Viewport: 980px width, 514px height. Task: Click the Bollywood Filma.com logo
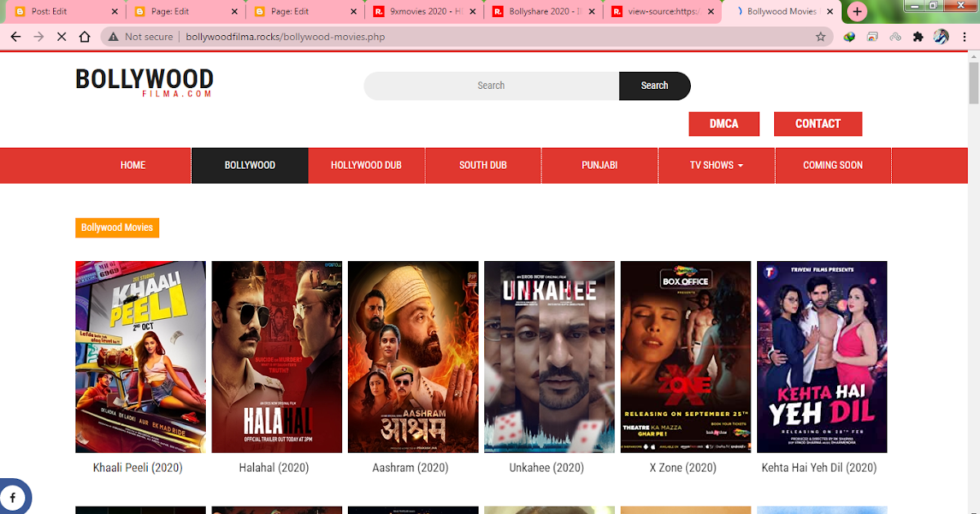(x=145, y=82)
